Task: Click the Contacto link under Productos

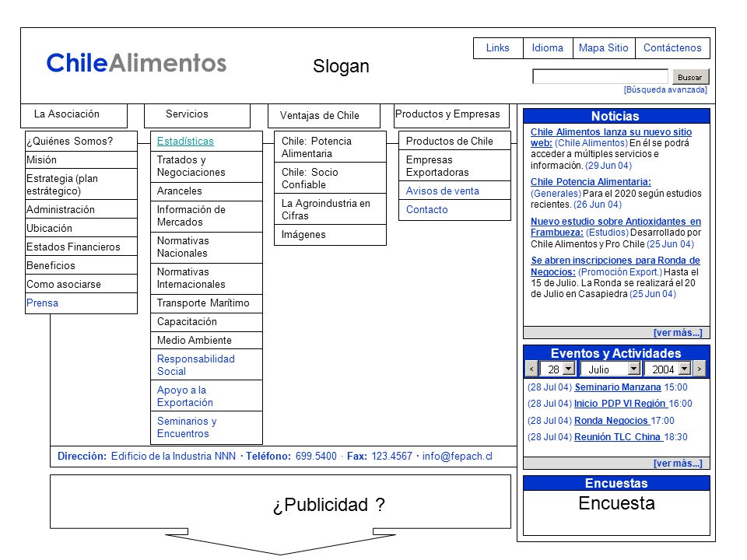Action: 427,210
